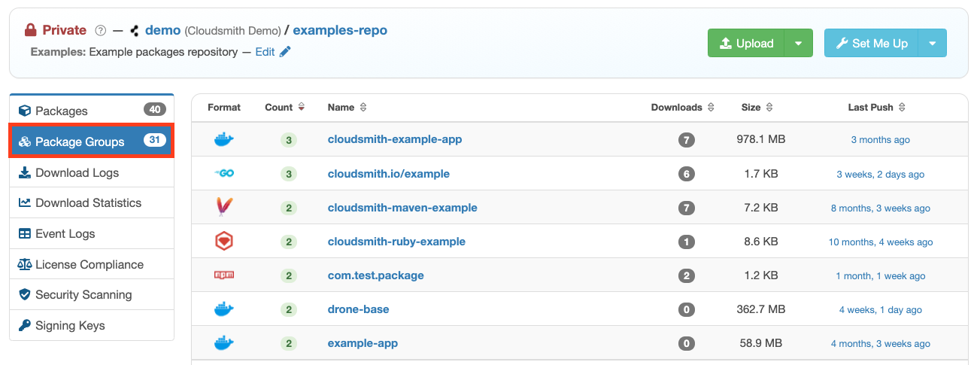Viewport: 980px width, 365px height.
Task: Click the 58.9 MB size value
Action: point(760,343)
